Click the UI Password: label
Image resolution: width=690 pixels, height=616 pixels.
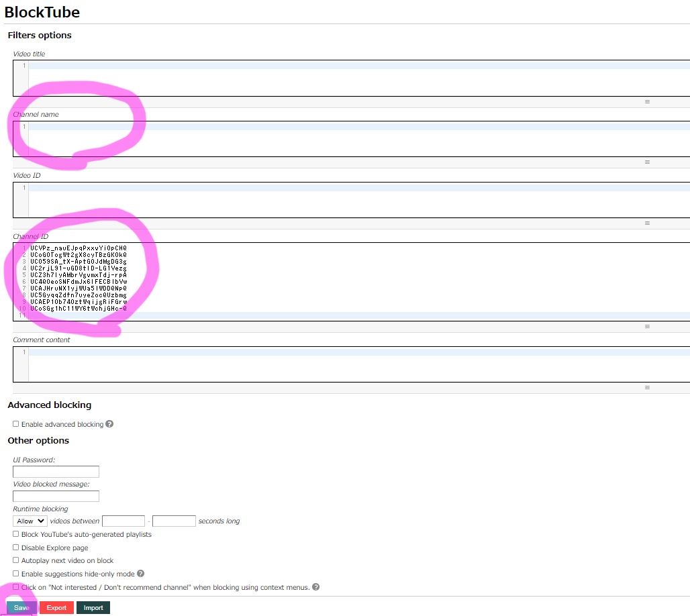34,460
